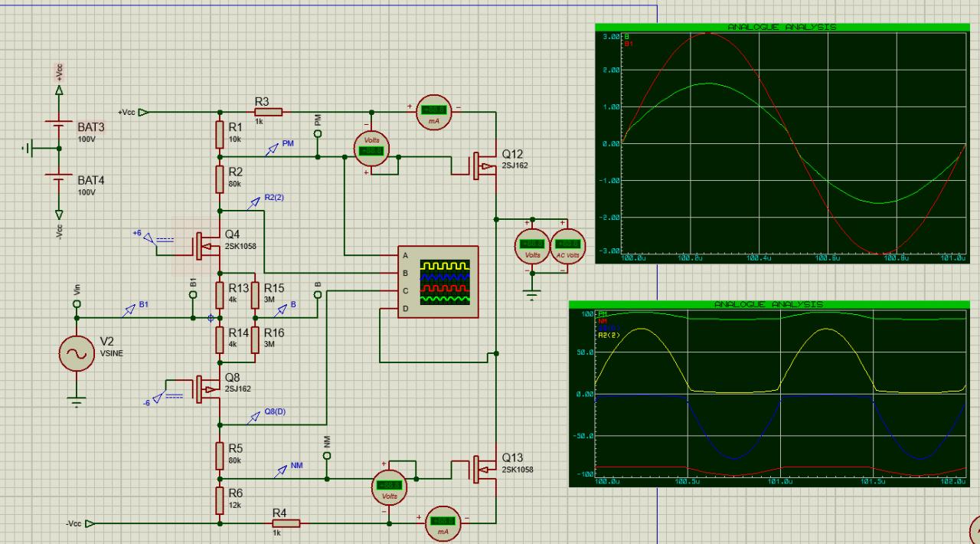
Task: Select the Q8 2SJ162 transistor
Action: tap(205, 388)
